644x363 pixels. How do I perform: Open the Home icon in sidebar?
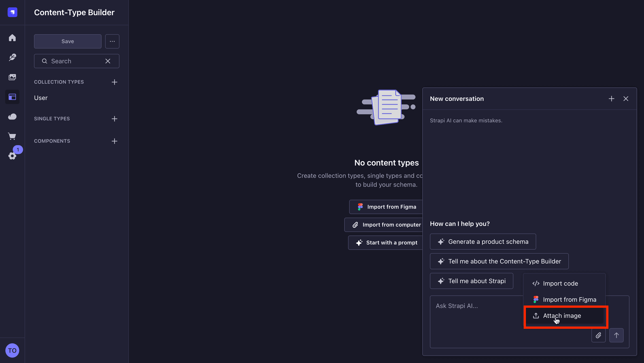(12, 38)
